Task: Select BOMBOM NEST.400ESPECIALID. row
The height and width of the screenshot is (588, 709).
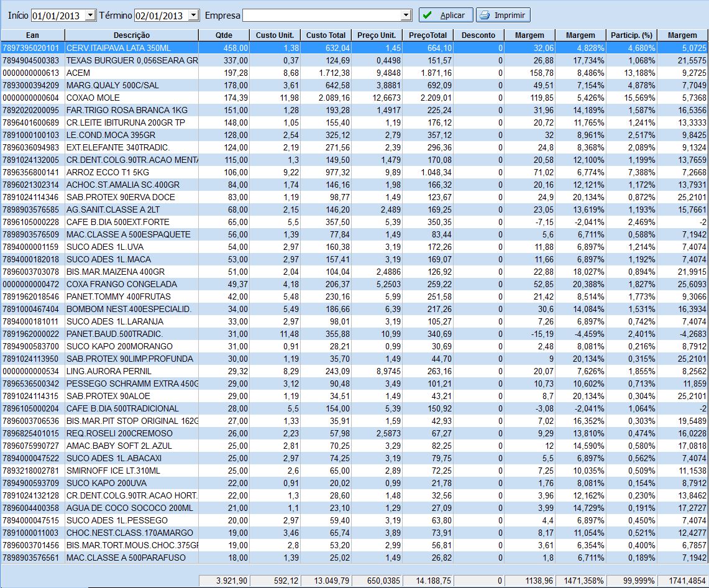Action: point(354,309)
